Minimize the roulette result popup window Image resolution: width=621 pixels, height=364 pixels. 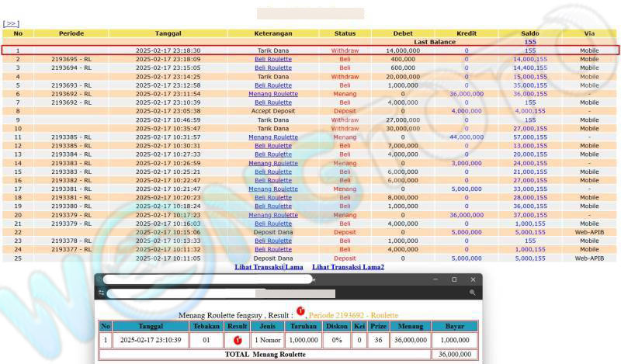(435, 279)
